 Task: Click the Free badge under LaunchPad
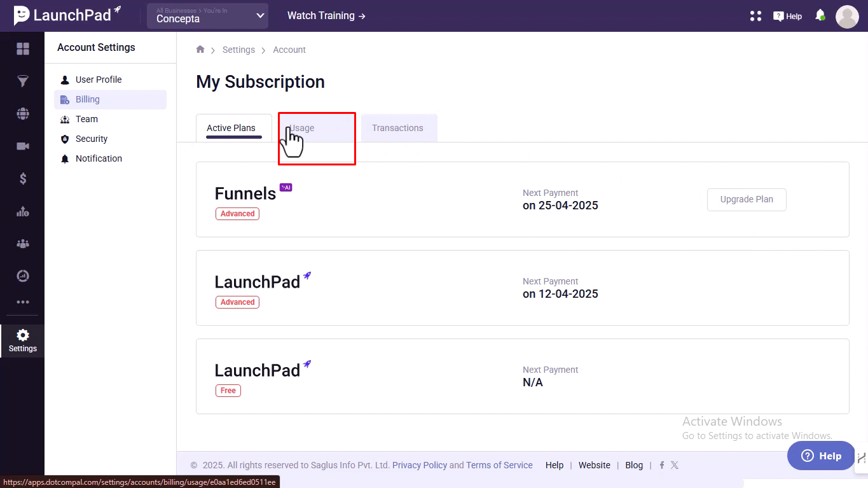pos(228,391)
